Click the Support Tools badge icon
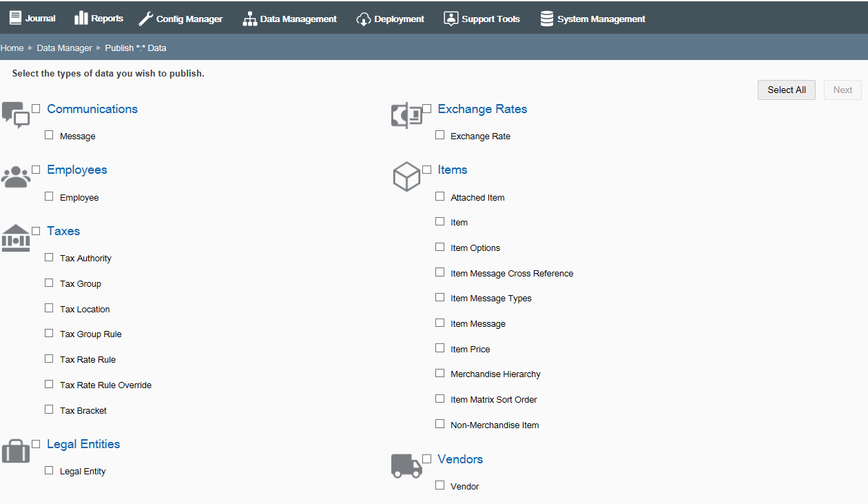This screenshot has height=504, width=868. pos(450,19)
